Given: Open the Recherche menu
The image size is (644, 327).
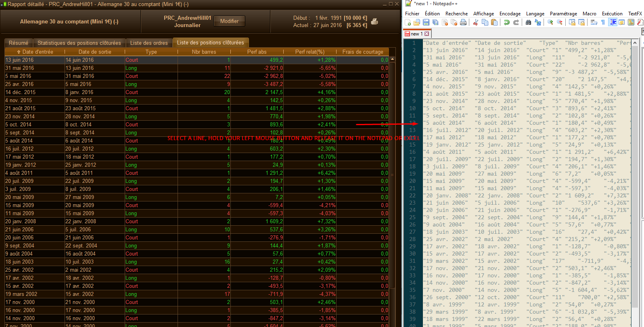Looking at the screenshot, I should pos(457,14).
